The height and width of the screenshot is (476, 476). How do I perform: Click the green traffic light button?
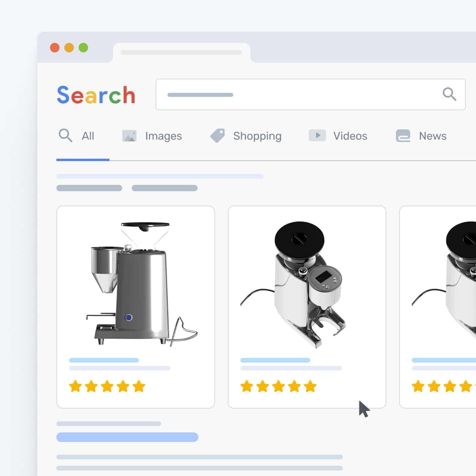pos(83,48)
